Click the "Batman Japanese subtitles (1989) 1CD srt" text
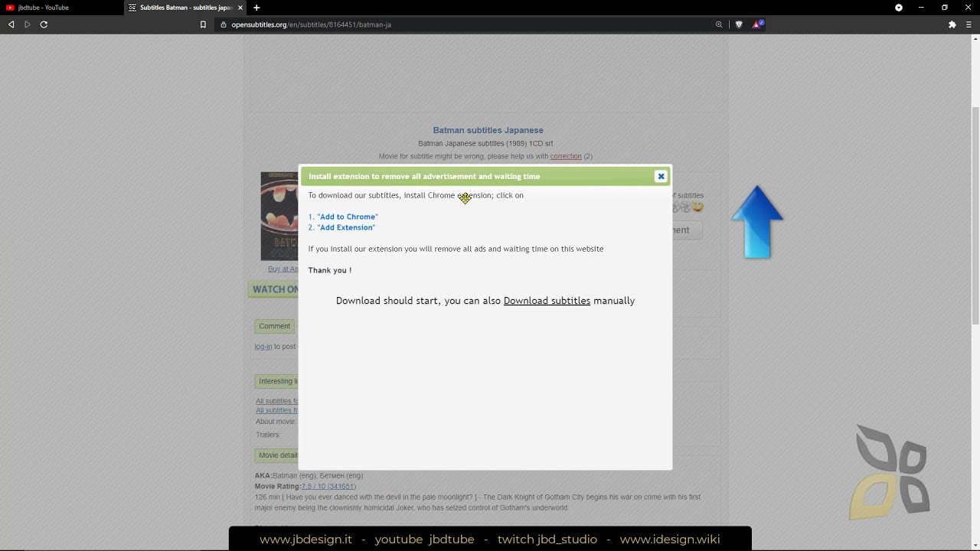The height and width of the screenshot is (551, 980). point(485,144)
